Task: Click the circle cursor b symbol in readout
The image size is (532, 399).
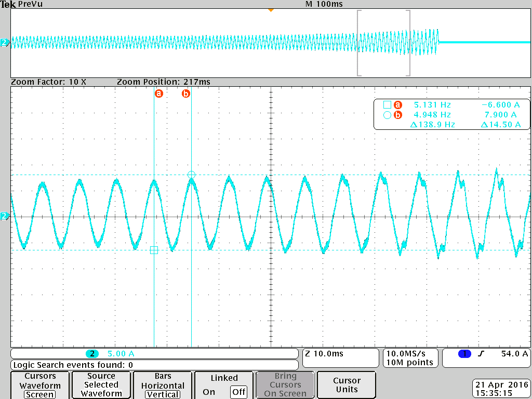Action: [x=387, y=115]
